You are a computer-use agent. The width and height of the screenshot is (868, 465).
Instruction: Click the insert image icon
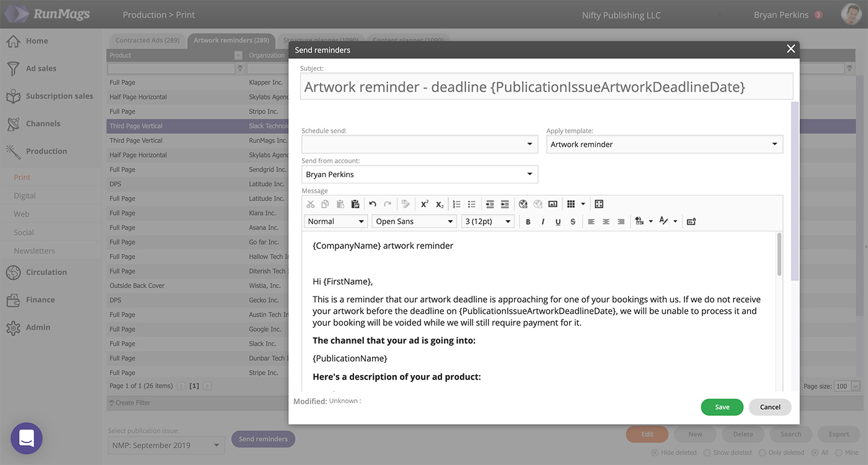pos(553,204)
